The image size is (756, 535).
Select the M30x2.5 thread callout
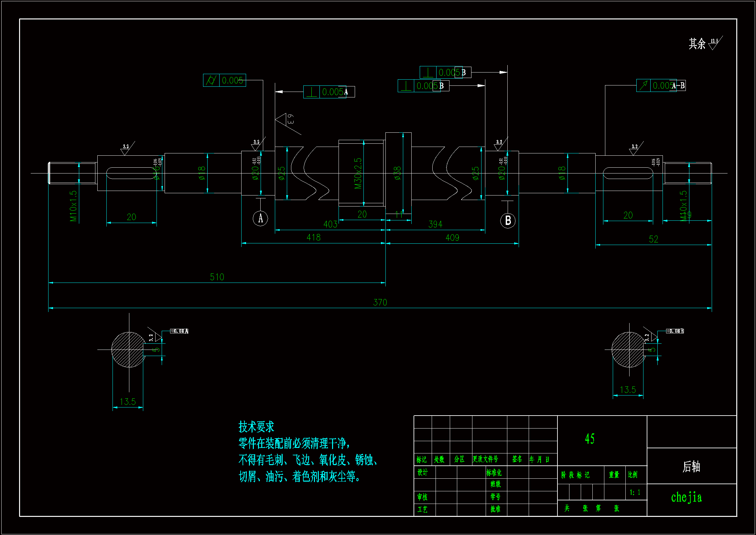point(358,173)
